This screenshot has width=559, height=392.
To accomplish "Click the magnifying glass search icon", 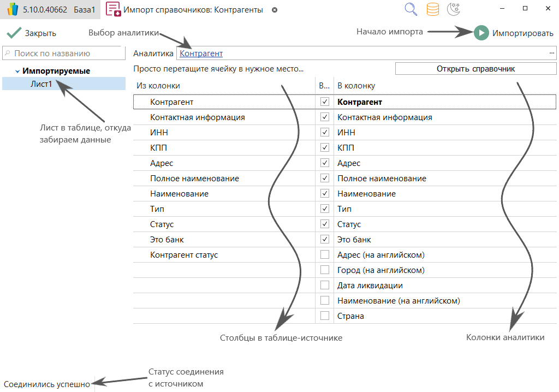I will click(411, 9).
